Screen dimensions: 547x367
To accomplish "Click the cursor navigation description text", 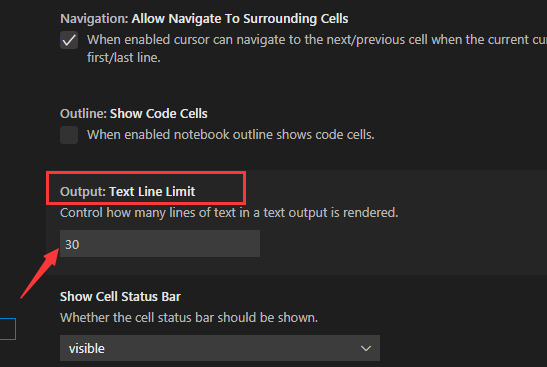I will point(317,48).
